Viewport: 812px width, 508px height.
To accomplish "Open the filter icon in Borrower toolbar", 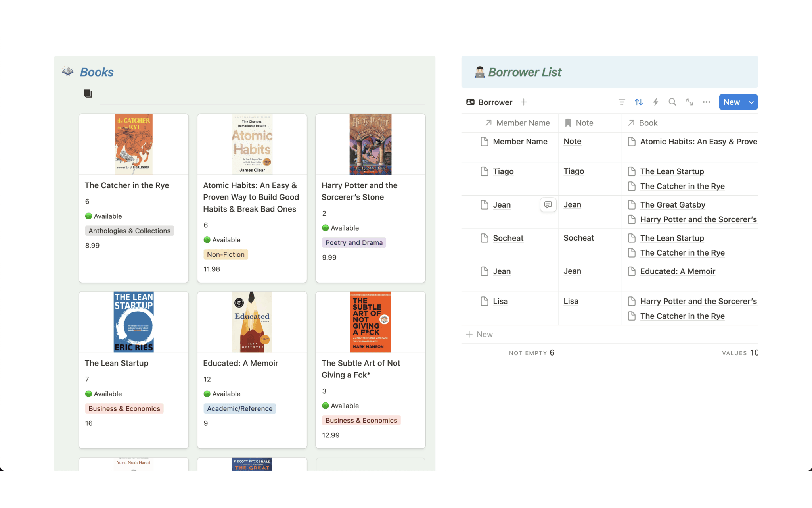I will pyautogui.click(x=622, y=102).
